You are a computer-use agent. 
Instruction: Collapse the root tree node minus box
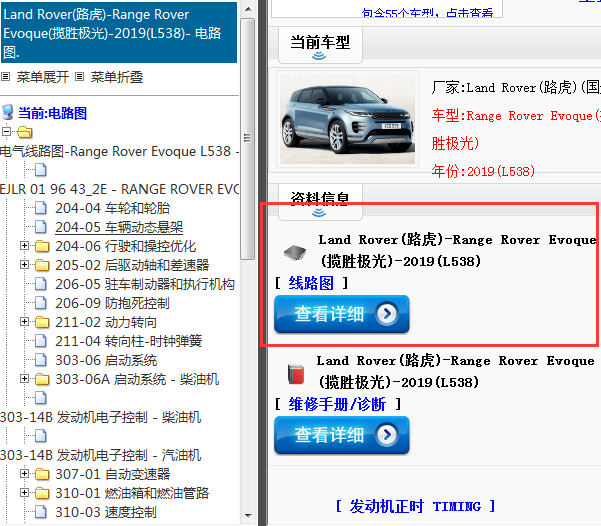click(6, 132)
